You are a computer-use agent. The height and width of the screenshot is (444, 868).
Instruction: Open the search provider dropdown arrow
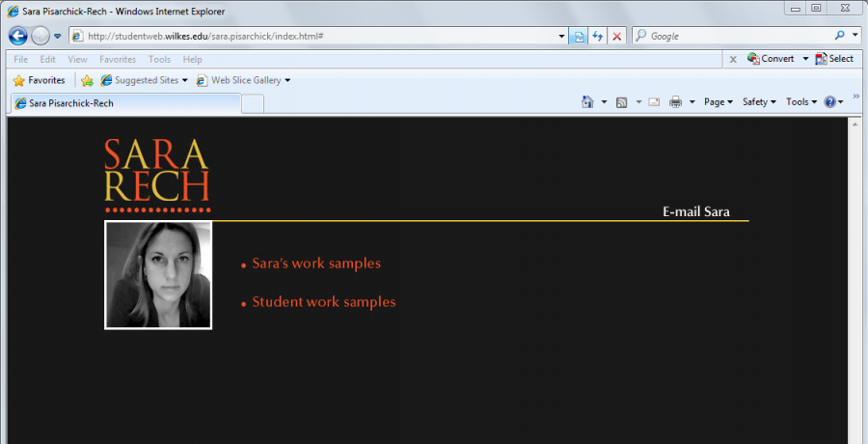click(x=855, y=36)
